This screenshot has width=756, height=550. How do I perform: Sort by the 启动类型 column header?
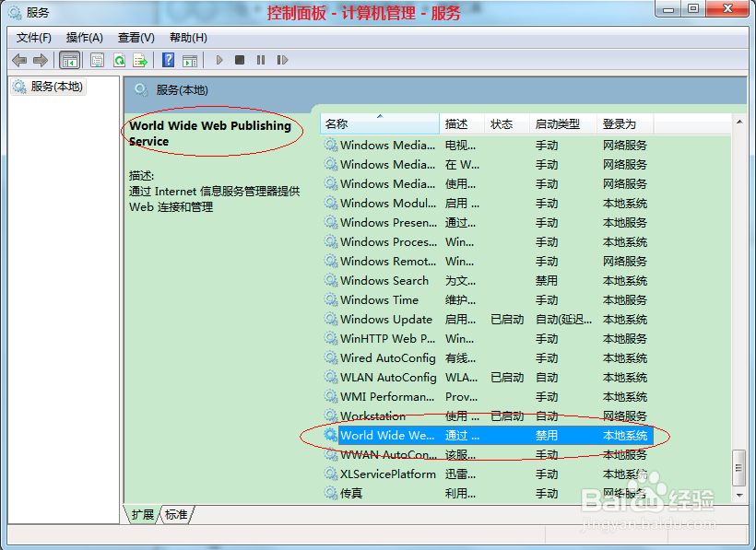tap(563, 124)
